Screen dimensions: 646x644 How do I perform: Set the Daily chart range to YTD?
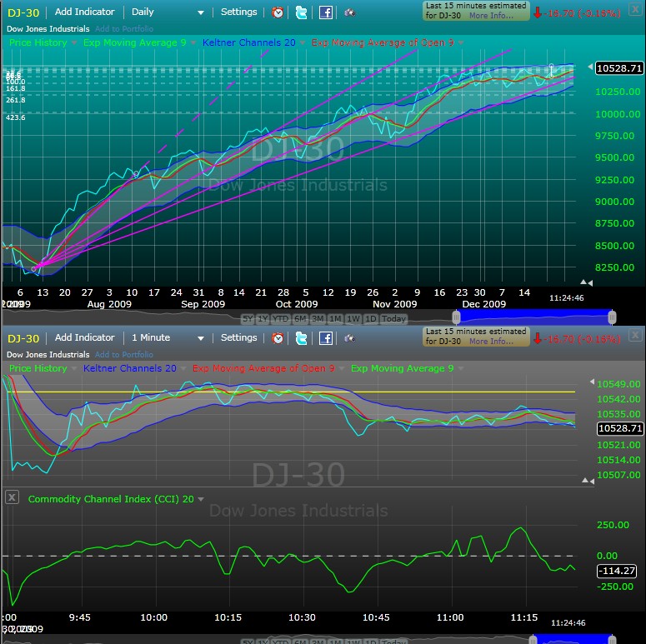coord(281,319)
